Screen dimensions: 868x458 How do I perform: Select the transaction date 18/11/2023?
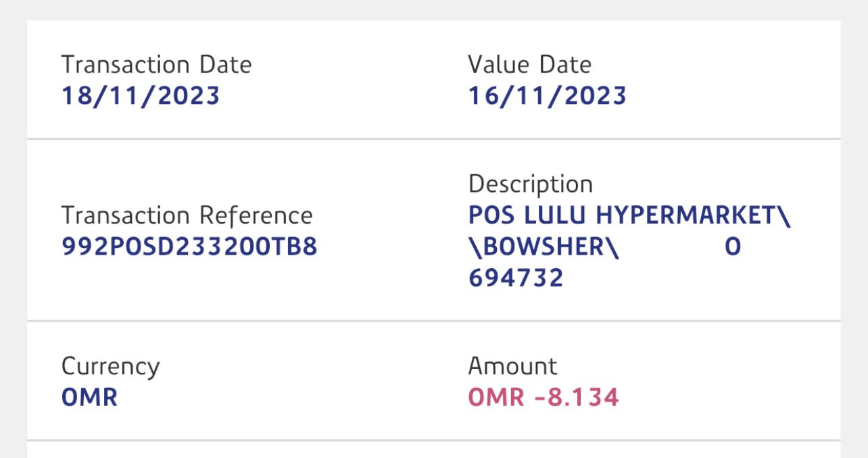141,96
